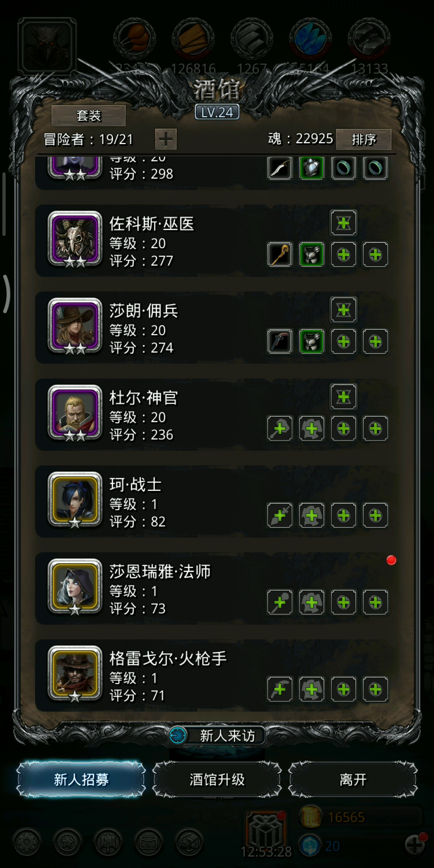
Task: Add a weapon to 杜尔·神官
Action: pyautogui.click(x=280, y=429)
